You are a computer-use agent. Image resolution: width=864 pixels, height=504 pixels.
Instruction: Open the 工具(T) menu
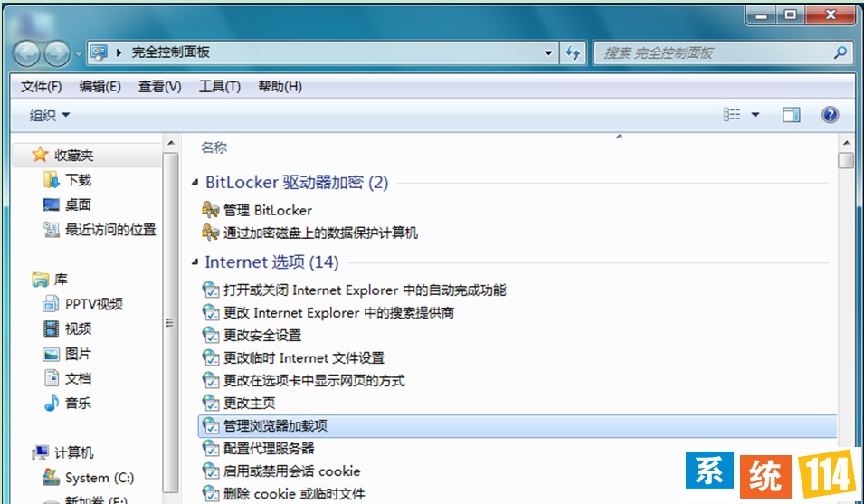pyautogui.click(x=219, y=87)
